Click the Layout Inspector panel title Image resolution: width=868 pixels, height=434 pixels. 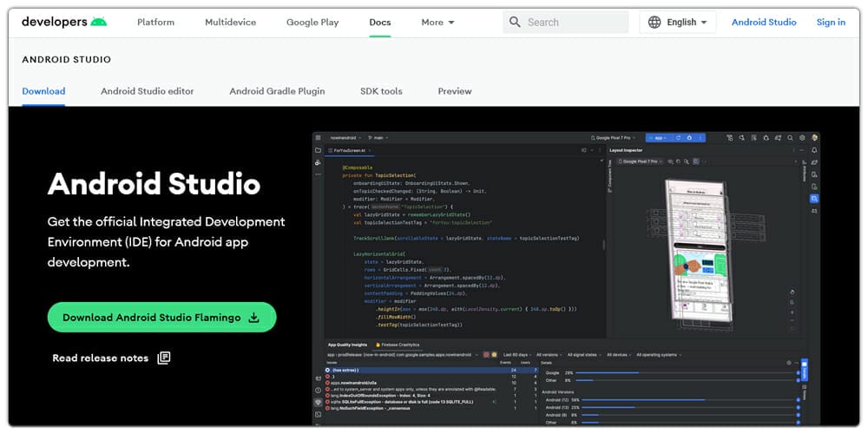tap(626, 150)
